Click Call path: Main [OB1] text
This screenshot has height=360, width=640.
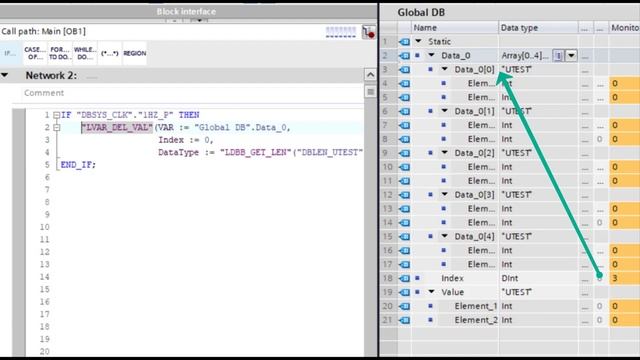tap(44, 31)
